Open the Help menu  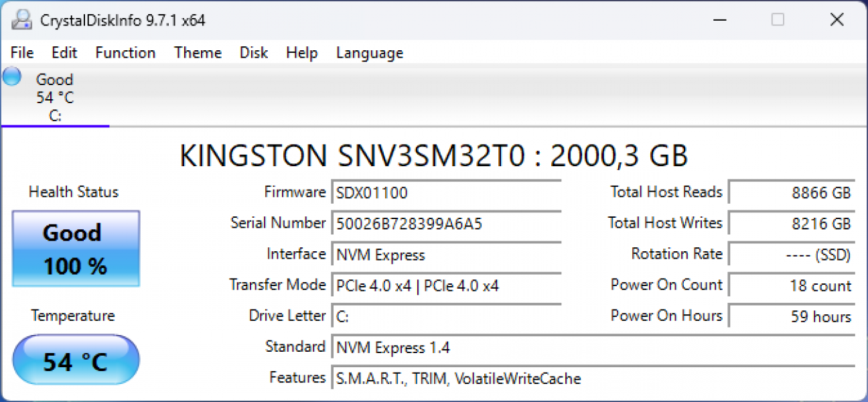click(301, 53)
